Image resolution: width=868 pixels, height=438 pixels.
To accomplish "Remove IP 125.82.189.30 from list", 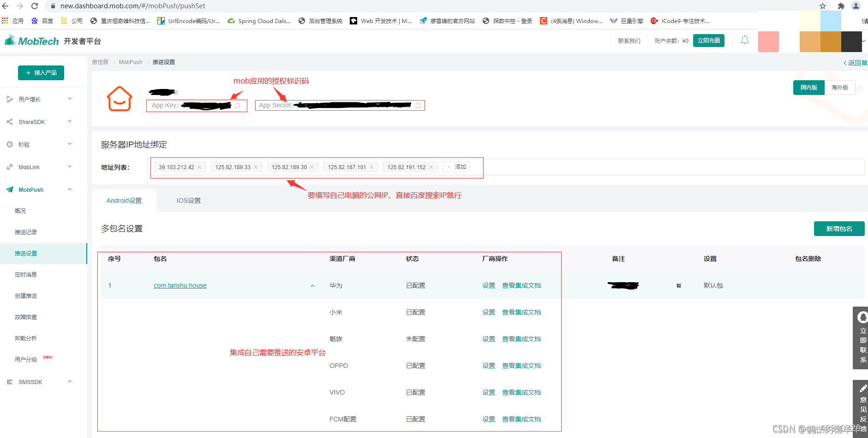I will tap(312, 167).
